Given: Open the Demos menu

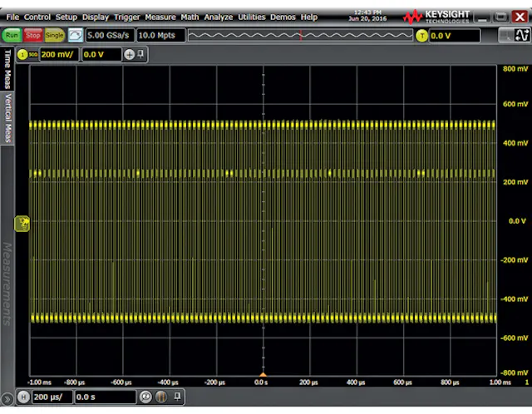Looking at the screenshot, I should pyautogui.click(x=283, y=17).
